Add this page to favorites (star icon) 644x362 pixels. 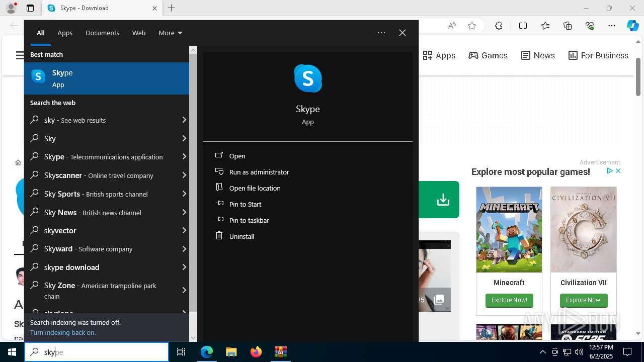tap(472, 26)
